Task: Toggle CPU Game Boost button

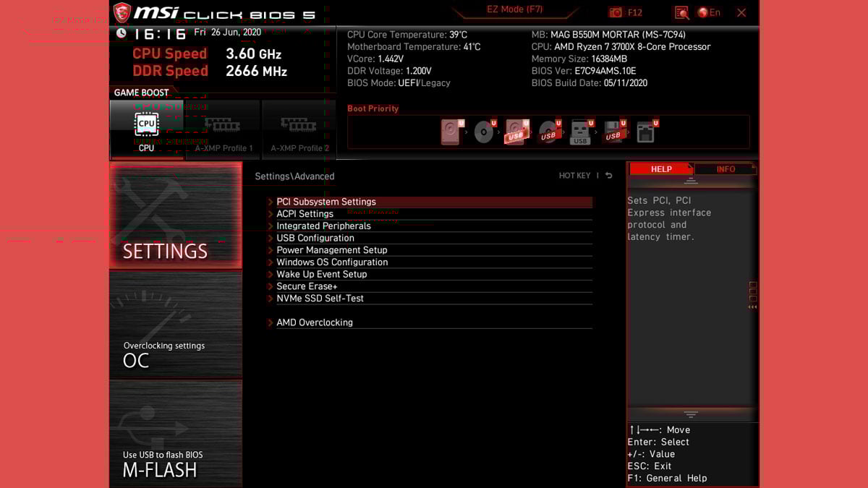Action: (x=147, y=130)
